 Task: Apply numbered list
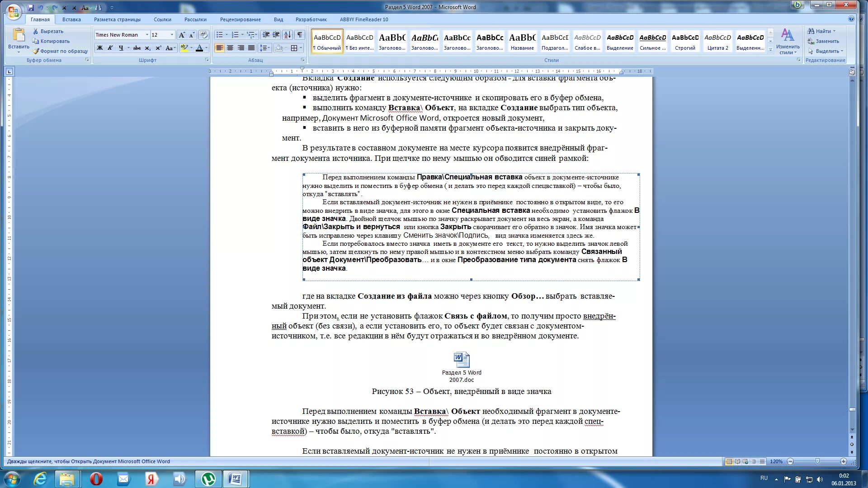pyautogui.click(x=235, y=35)
